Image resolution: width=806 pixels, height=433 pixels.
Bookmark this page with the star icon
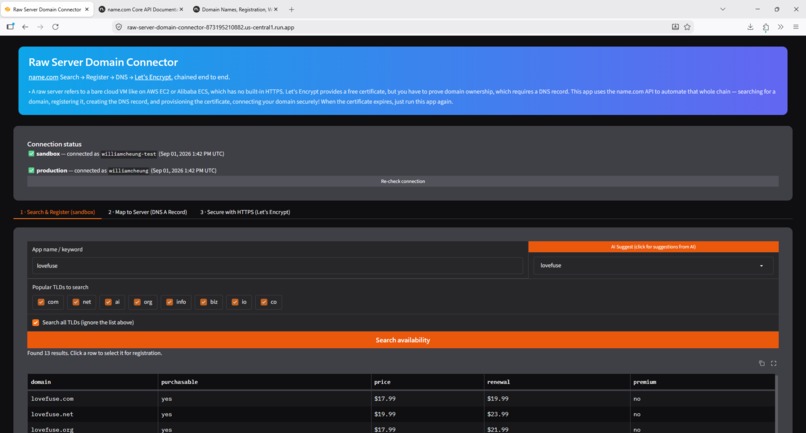pyautogui.click(x=687, y=27)
